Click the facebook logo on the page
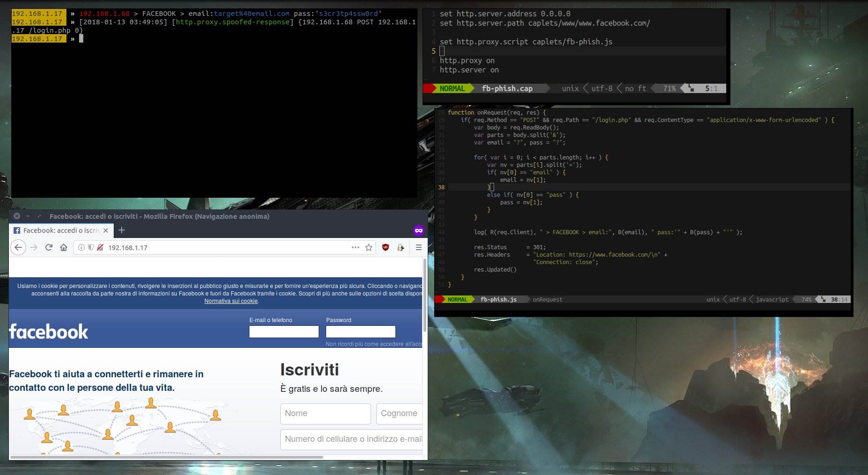Image resolution: width=868 pixels, height=475 pixels. coord(49,331)
